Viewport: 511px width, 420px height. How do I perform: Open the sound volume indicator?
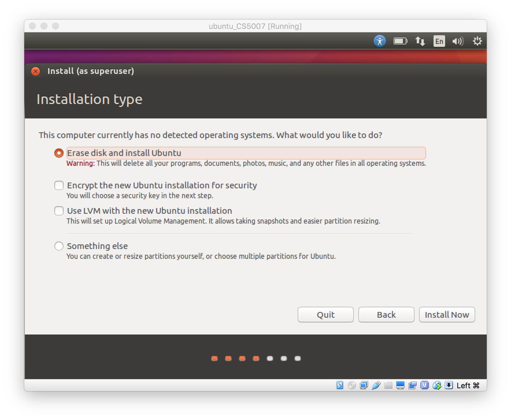click(x=458, y=41)
